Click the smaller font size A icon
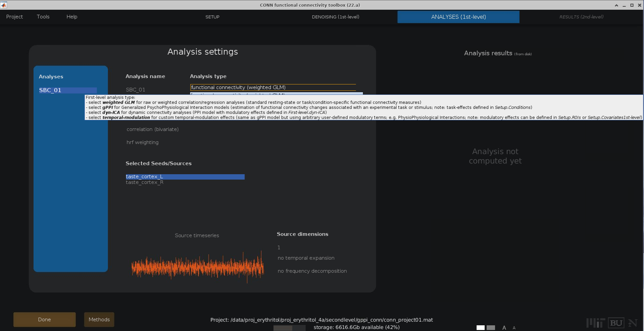This screenshot has width=644, height=331. pyautogui.click(x=514, y=328)
